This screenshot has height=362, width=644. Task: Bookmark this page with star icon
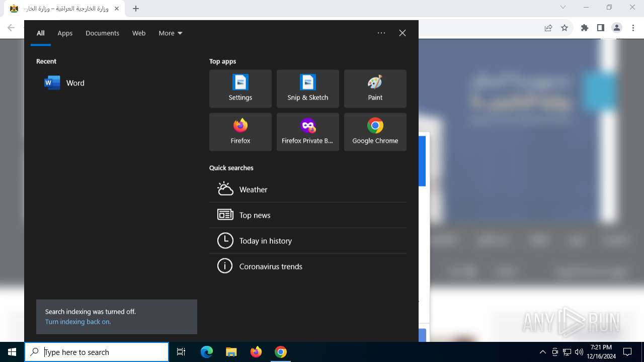565,28
